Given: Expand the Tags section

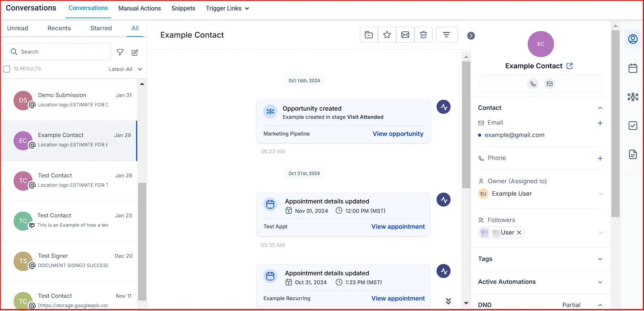Looking at the screenshot, I should click(x=600, y=259).
